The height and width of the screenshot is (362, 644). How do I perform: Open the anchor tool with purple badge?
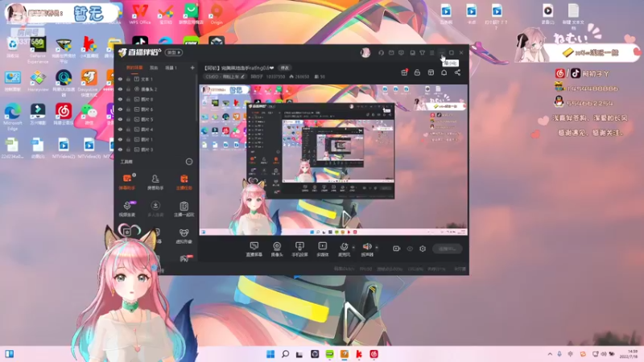pyautogui.click(x=127, y=208)
